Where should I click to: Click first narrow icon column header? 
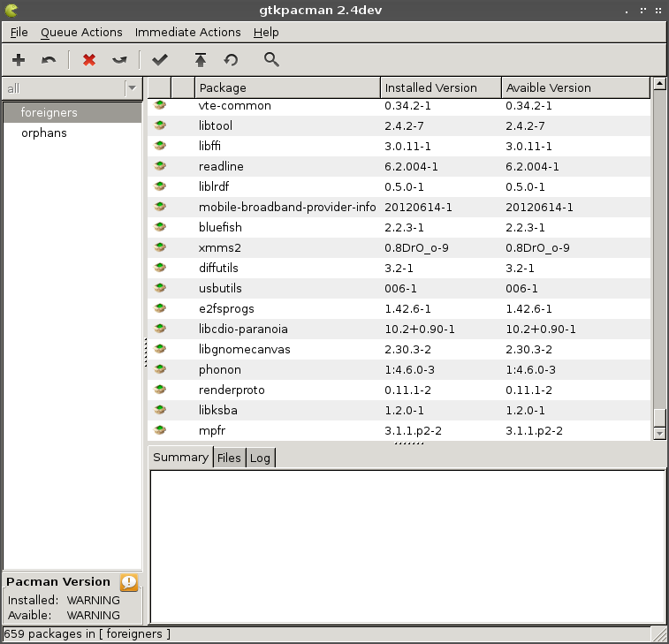159,87
